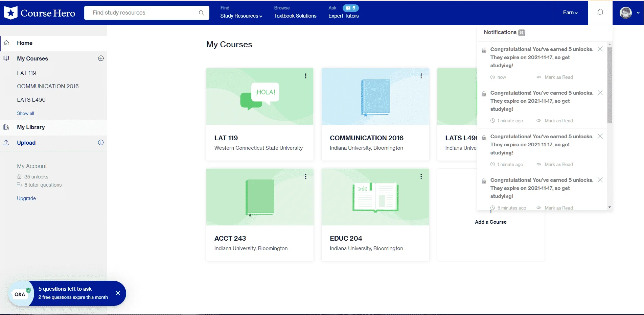This screenshot has height=315, width=644.
Task: Click the Course Hero star logo
Action: pos(10,13)
